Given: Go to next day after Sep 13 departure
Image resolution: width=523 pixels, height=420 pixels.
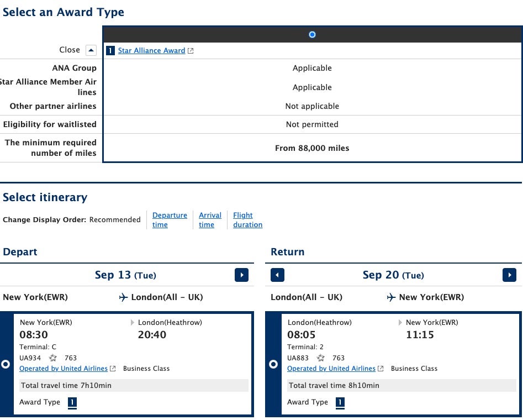Looking at the screenshot, I should (x=241, y=275).
